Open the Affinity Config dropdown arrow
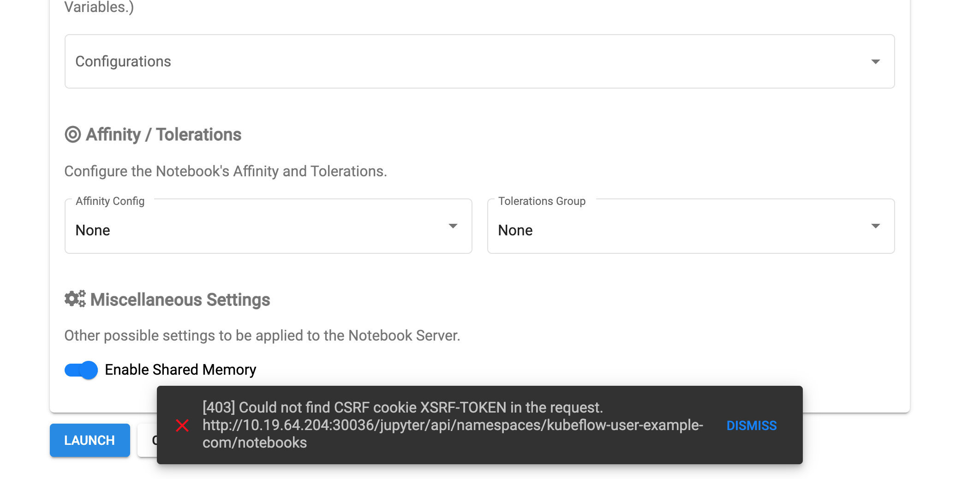Viewport: 980px width, 479px height. tap(453, 226)
